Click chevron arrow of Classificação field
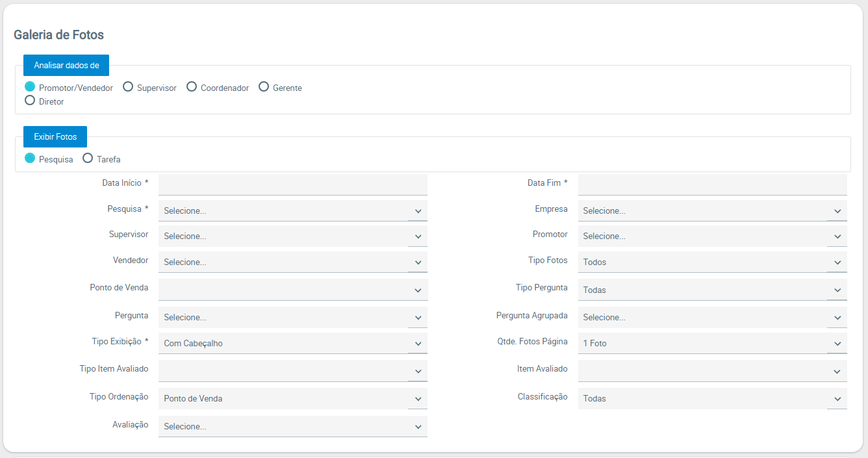The image size is (868, 458). click(x=837, y=399)
